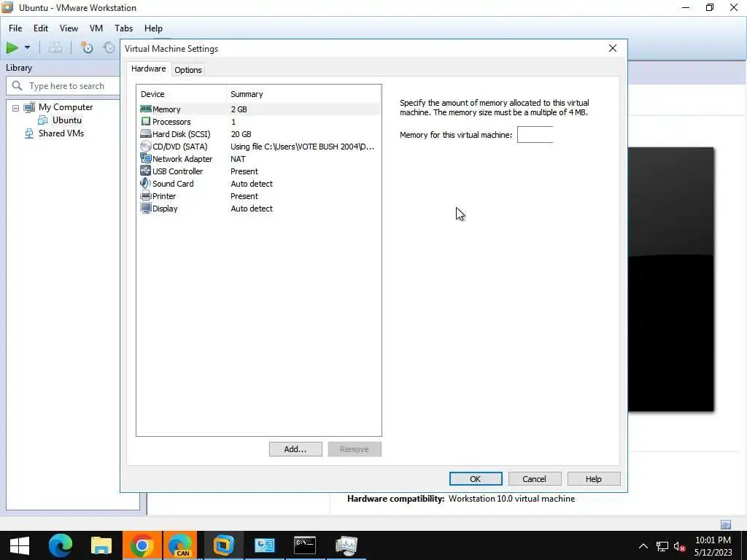Screen dimensions: 747x560
Task: Click the Sound Card speaker icon
Action: coord(146,183)
